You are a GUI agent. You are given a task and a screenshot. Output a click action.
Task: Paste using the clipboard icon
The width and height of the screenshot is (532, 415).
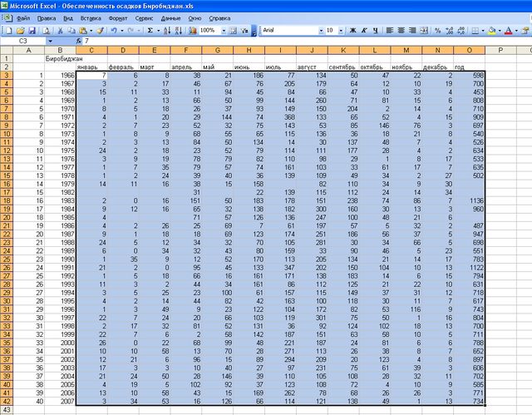click(83, 31)
